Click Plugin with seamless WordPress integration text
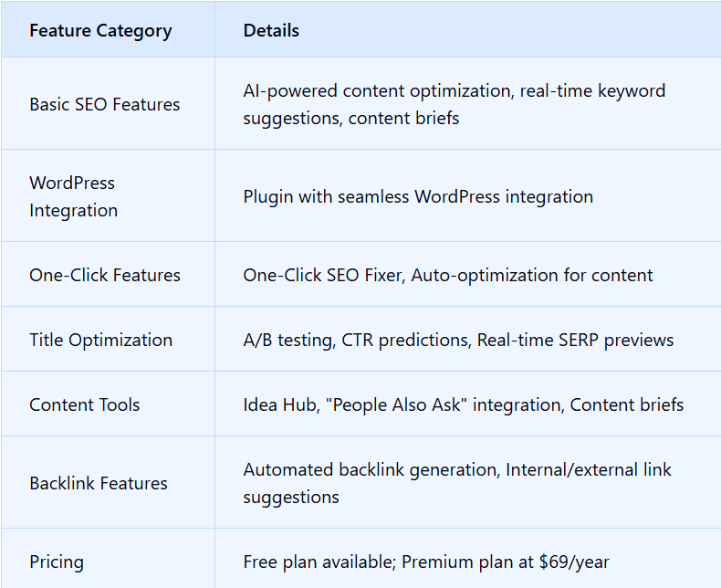Screen dimensions: 721x588 [418, 197]
